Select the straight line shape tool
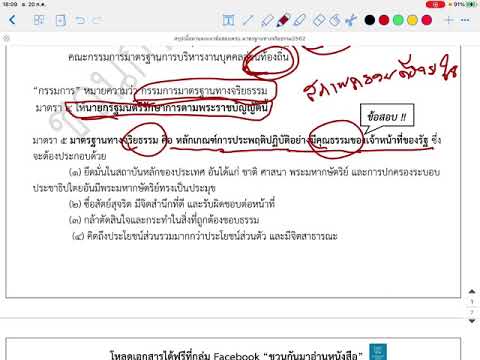This screenshot has height=360, width=480. 247,20
